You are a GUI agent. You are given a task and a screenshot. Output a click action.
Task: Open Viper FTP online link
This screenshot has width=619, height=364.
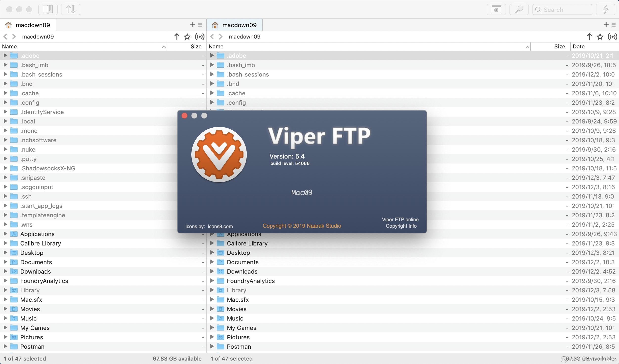pyautogui.click(x=400, y=220)
